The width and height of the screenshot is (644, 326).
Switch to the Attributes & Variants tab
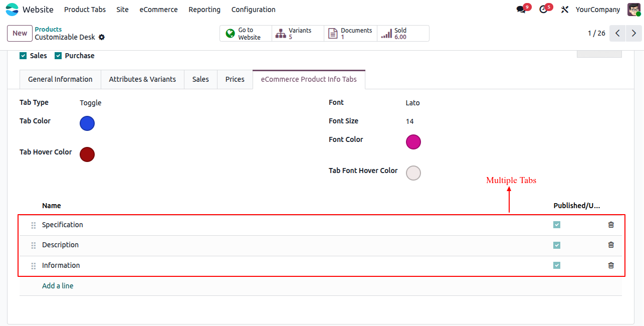[142, 79]
